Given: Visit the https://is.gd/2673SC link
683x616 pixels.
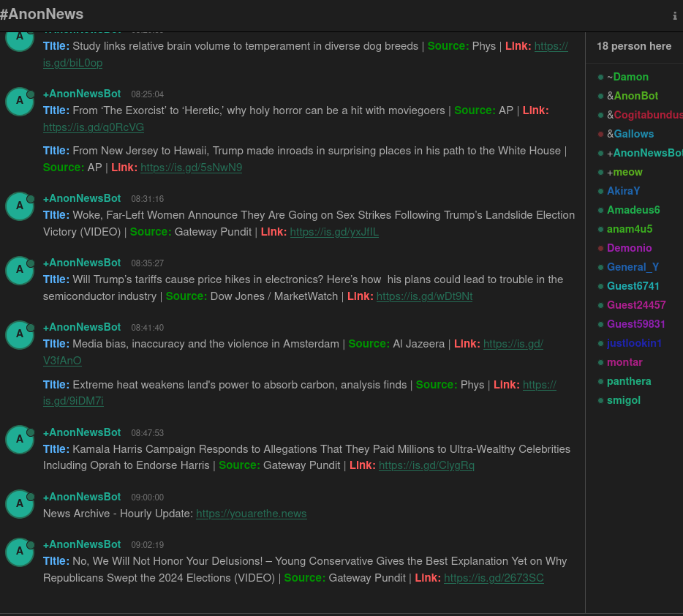Looking at the screenshot, I should click(x=494, y=578).
